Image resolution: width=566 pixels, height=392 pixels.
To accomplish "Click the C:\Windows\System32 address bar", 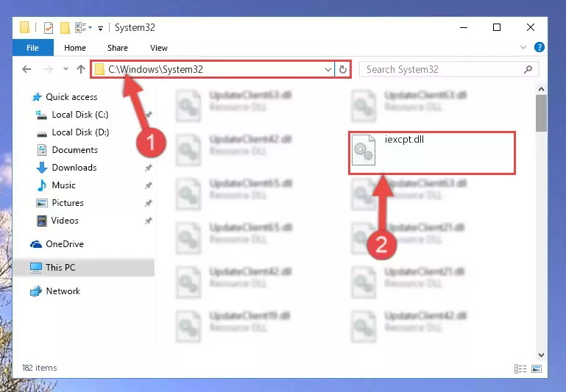I will [212, 69].
